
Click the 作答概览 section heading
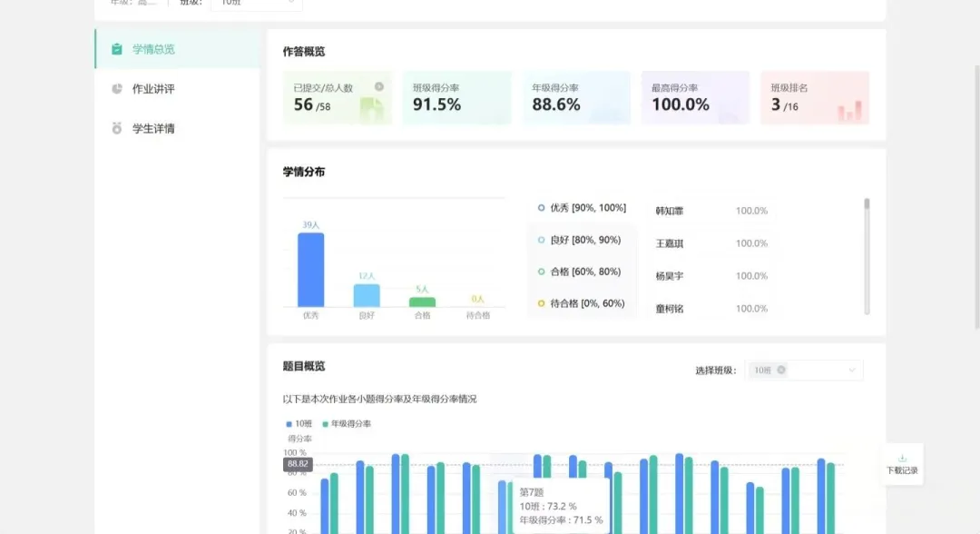(x=304, y=51)
